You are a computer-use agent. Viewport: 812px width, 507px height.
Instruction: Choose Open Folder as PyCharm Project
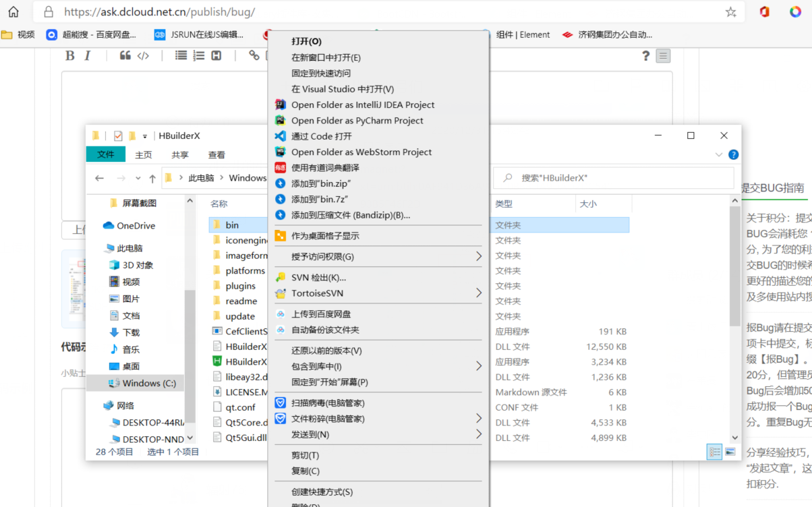(357, 121)
